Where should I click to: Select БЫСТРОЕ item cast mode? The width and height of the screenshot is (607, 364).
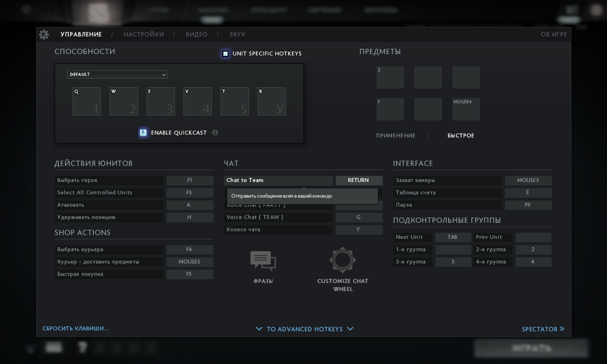coord(460,136)
